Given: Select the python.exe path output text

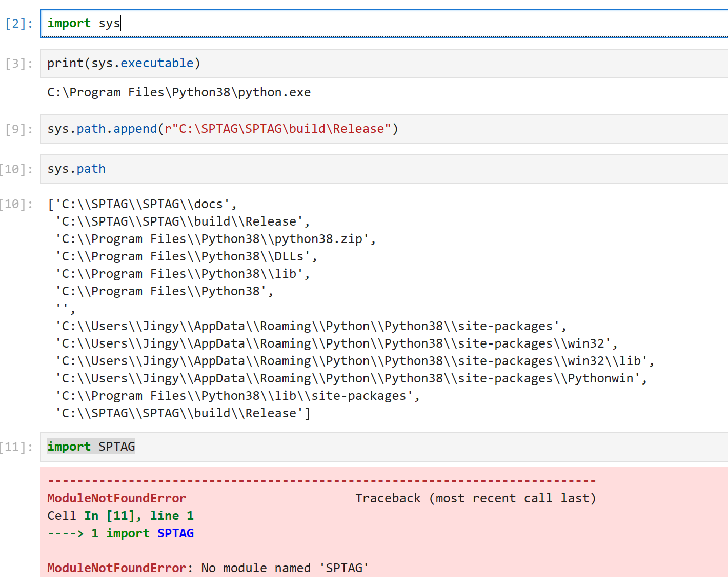Looking at the screenshot, I should 178,92.
